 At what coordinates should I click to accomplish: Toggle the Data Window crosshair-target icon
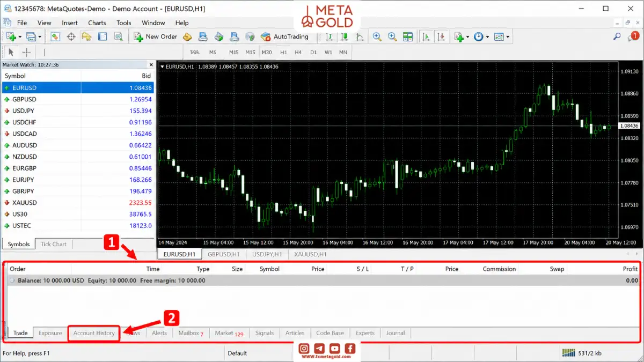71,36
